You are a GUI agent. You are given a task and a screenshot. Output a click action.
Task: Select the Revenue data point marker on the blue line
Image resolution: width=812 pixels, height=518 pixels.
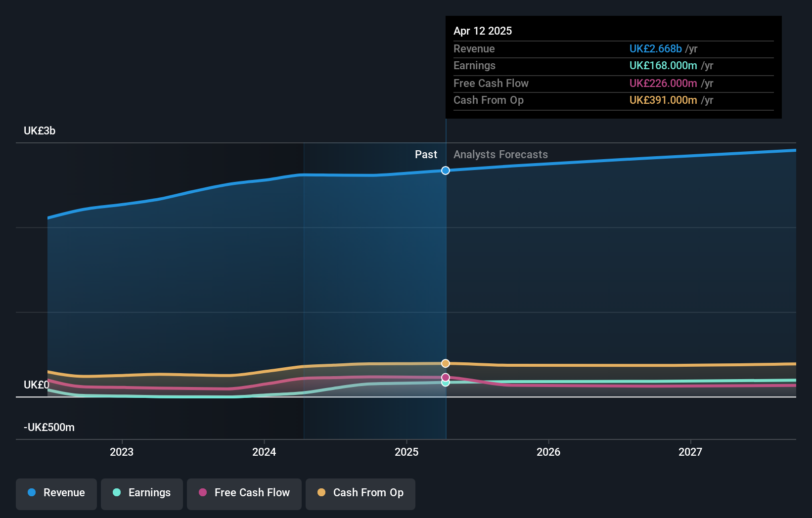pyautogui.click(x=446, y=171)
